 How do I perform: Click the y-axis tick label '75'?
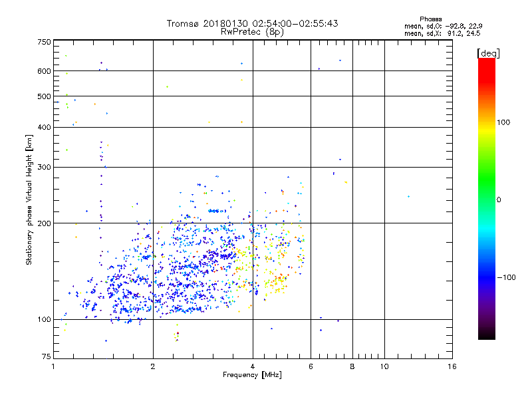pos(47,356)
